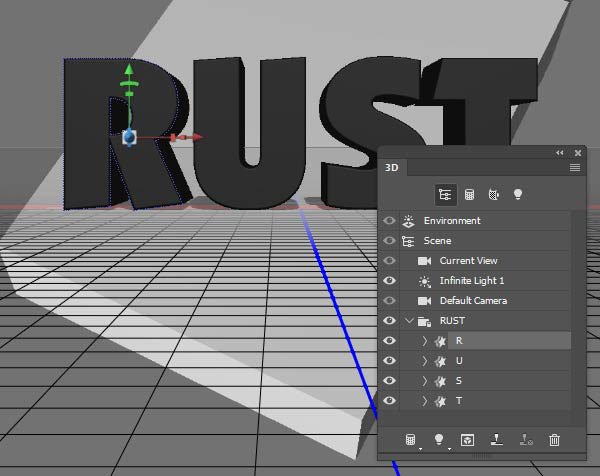Click the red X-axis arrow on gizmo

click(x=197, y=137)
